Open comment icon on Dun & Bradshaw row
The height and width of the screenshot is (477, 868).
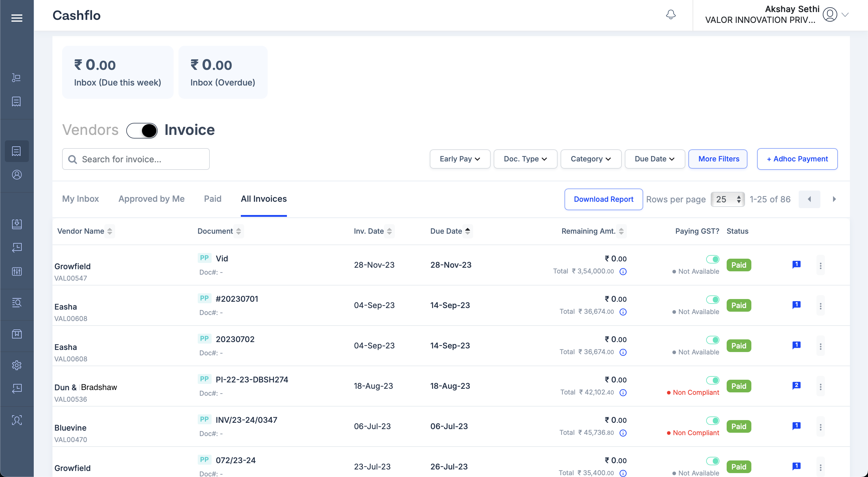click(x=796, y=385)
